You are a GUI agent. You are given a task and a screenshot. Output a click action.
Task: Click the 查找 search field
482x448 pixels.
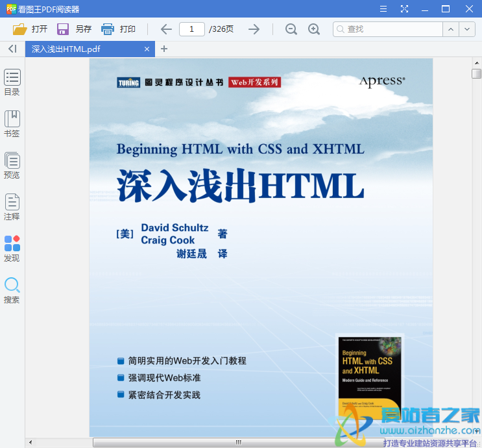388,29
